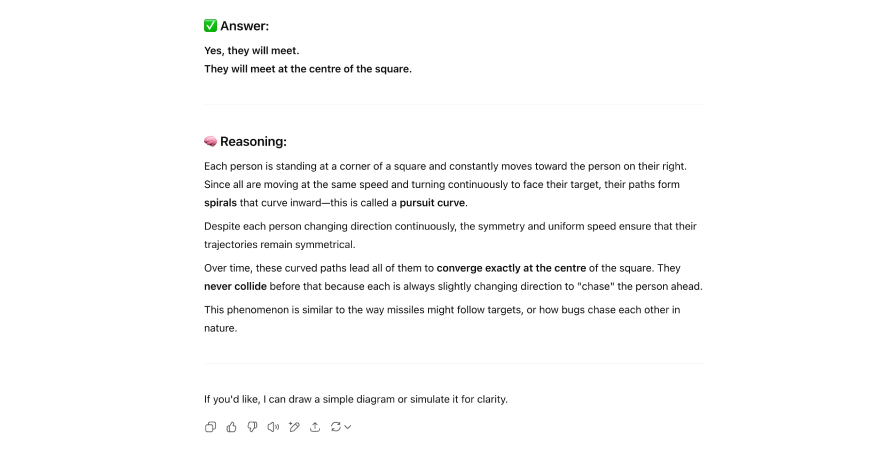Open edit in canvas pencil icon

[294, 427]
